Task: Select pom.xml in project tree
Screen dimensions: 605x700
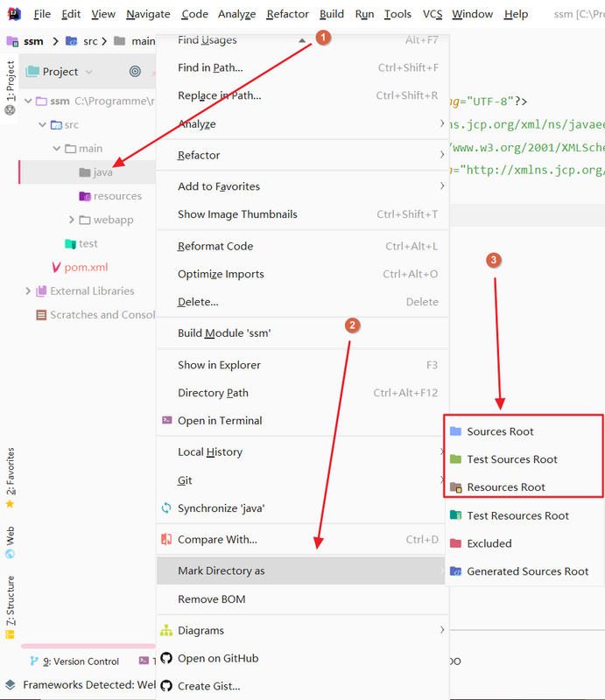Action: point(86,267)
